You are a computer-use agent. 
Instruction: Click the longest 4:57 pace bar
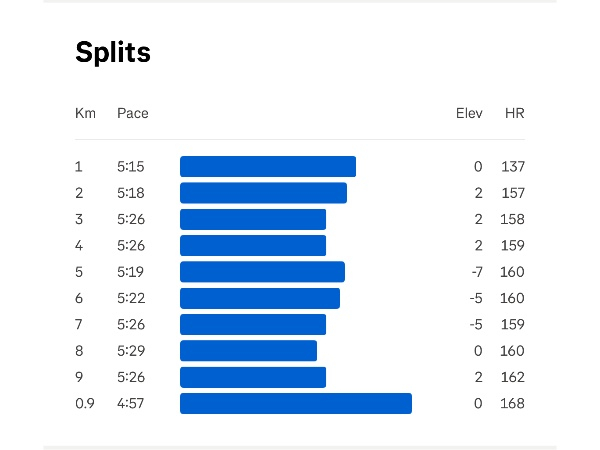[296, 403]
